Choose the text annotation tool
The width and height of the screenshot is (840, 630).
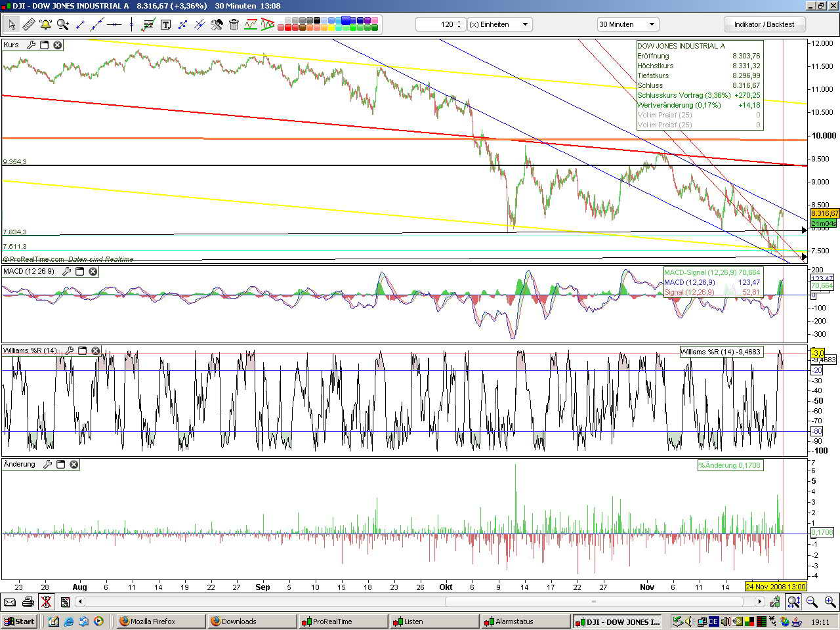(x=165, y=24)
